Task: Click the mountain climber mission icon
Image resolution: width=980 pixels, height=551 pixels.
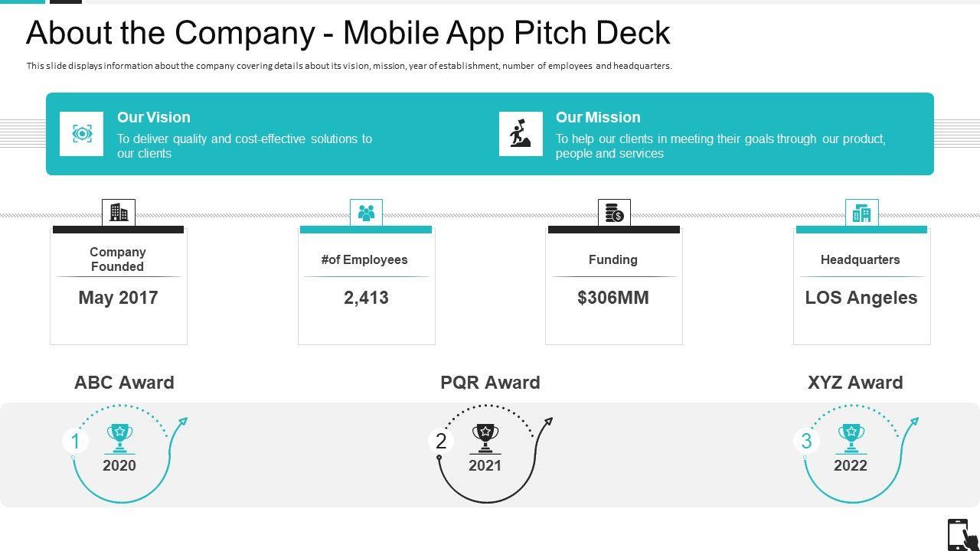Action: click(x=521, y=134)
